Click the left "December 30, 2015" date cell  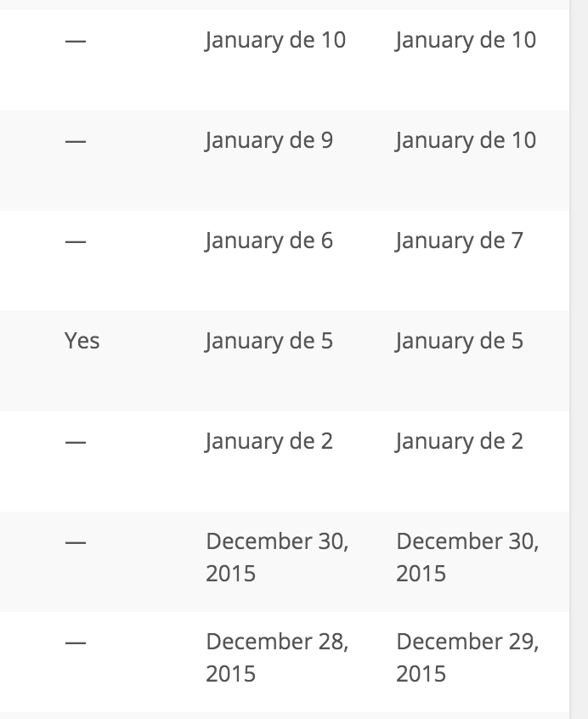[277, 558]
